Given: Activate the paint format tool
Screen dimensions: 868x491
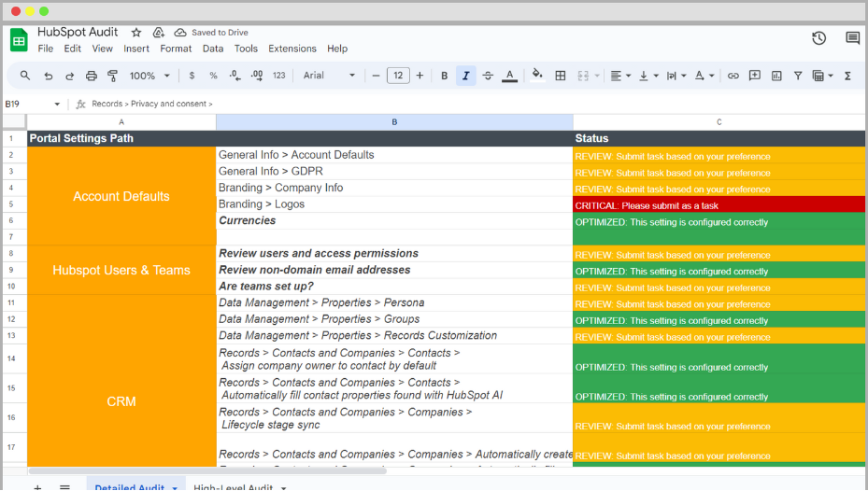Looking at the screenshot, I should point(112,76).
